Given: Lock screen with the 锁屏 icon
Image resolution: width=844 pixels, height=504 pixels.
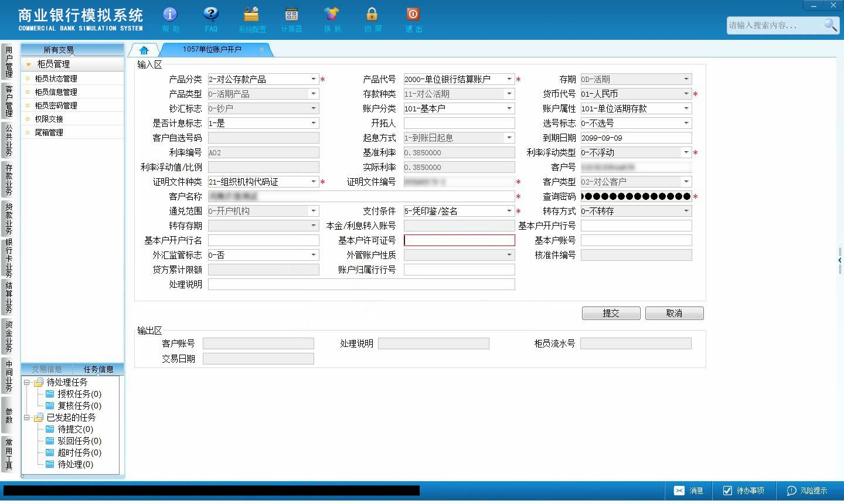Looking at the screenshot, I should (372, 14).
